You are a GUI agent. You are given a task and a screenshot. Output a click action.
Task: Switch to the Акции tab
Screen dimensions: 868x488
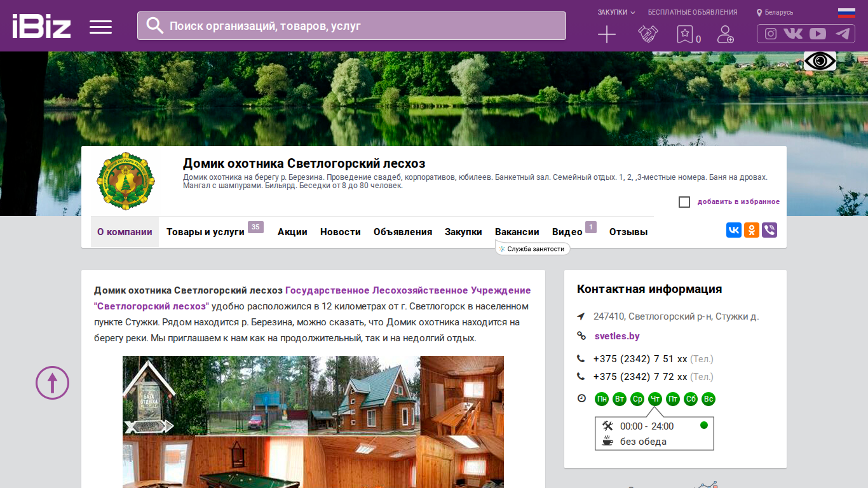tap(292, 232)
